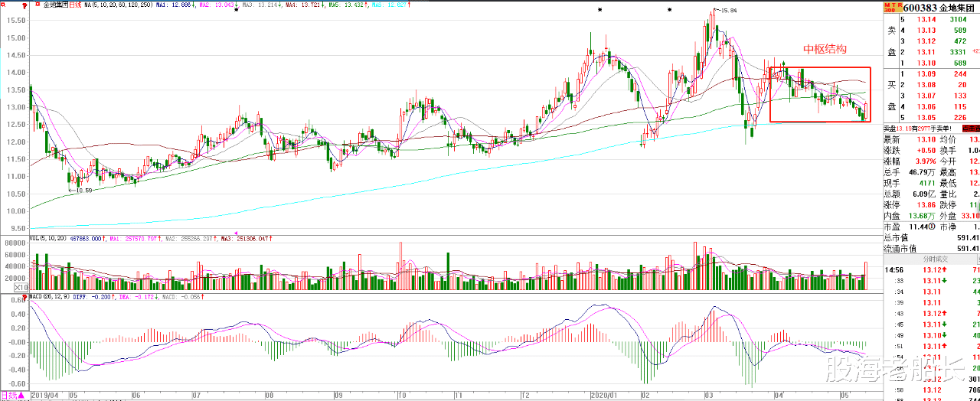Click the red square icon at chart's top-left corner
Screen dimensions: 980x401
4,4
